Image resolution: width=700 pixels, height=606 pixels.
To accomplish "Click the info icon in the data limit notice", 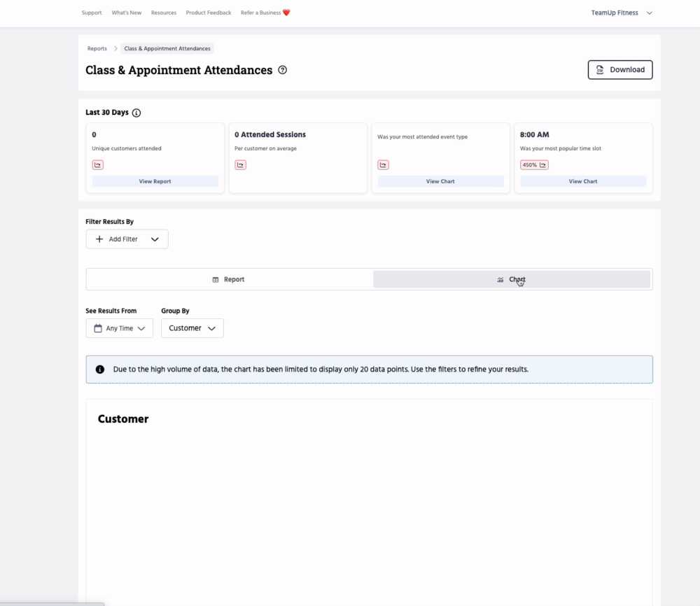I will point(100,369).
